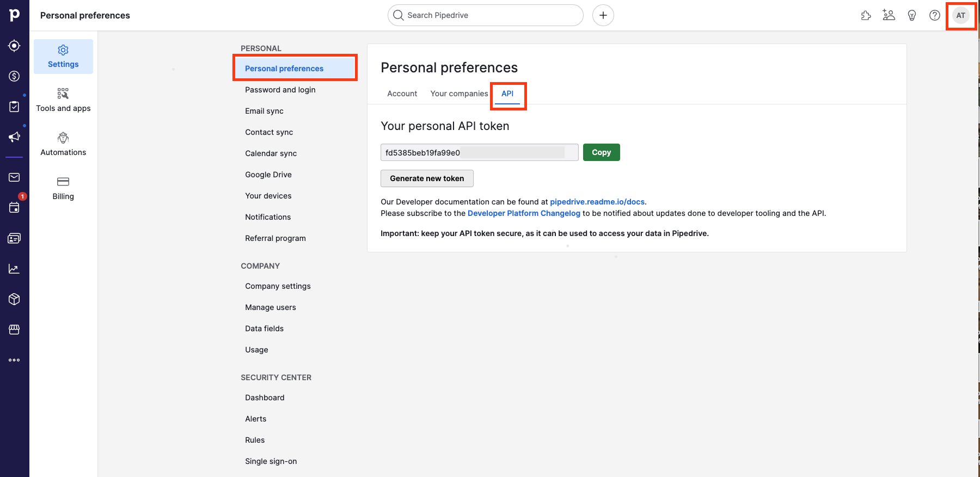980x477 pixels.
Task: Open Deals dollar icon in sidebar
Action: click(x=15, y=76)
